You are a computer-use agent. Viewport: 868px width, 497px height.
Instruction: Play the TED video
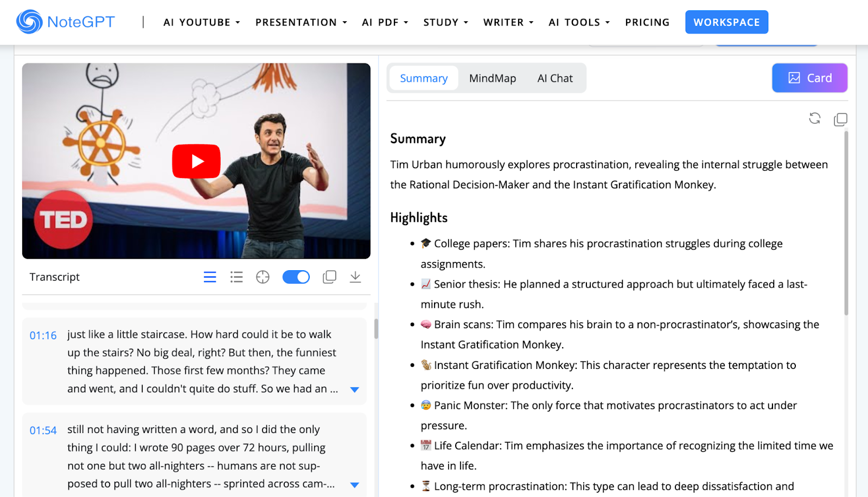pos(196,161)
